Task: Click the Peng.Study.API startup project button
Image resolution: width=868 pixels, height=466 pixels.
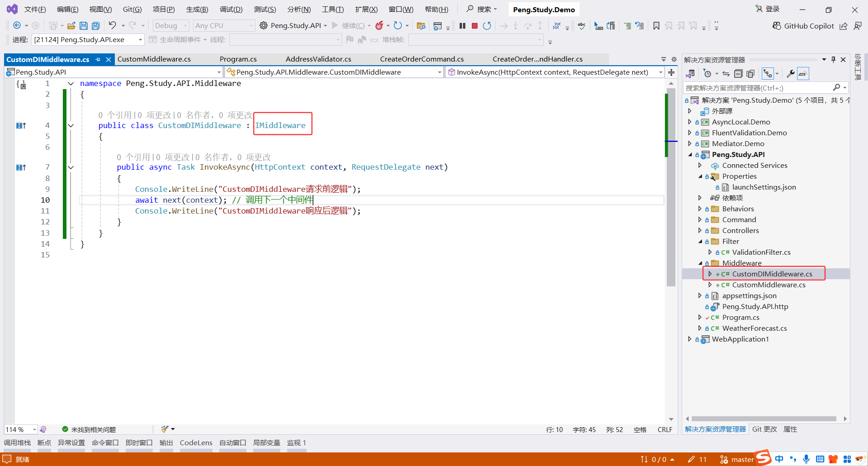Action: (x=293, y=26)
